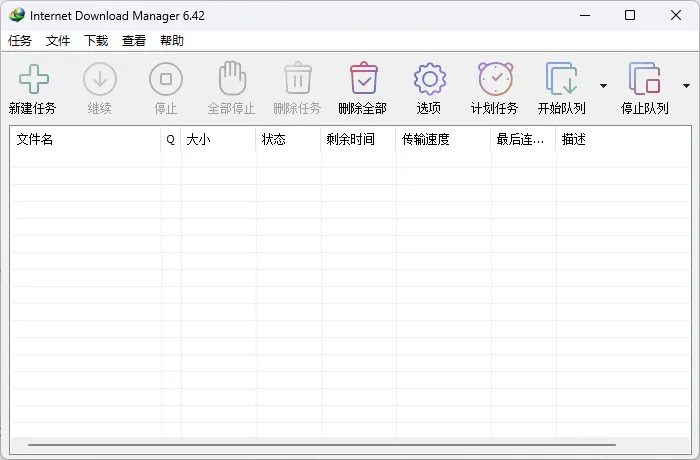Click the IDM globe logo in title bar

pyautogui.click(x=17, y=15)
